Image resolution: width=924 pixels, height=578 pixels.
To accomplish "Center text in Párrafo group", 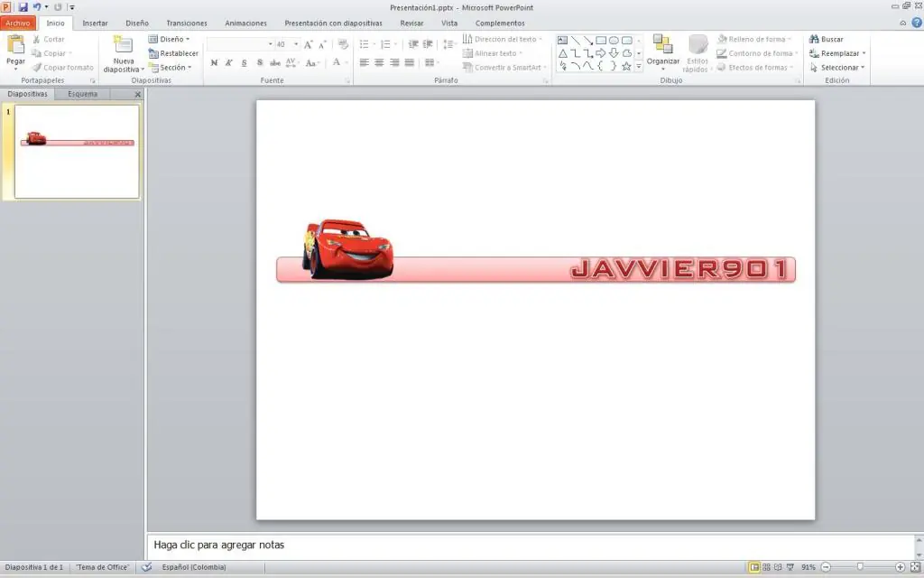I will [379, 62].
